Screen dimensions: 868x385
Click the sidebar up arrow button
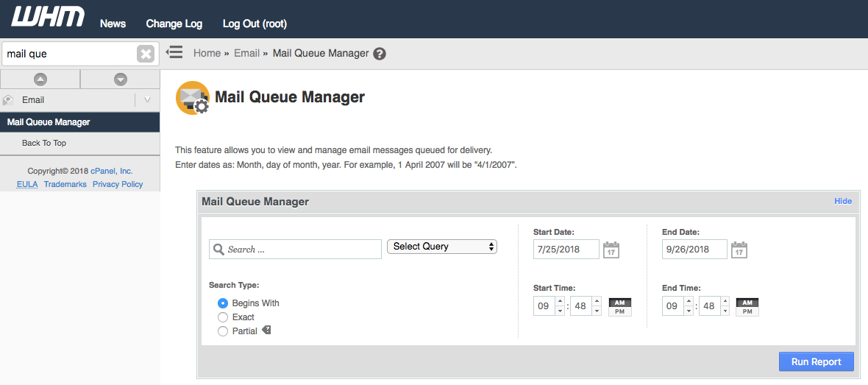[40, 80]
